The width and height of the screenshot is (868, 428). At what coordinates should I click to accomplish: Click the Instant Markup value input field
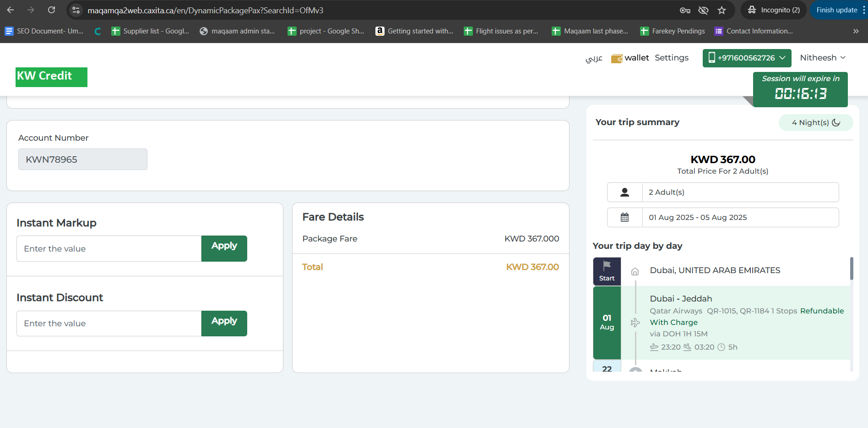click(109, 248)
